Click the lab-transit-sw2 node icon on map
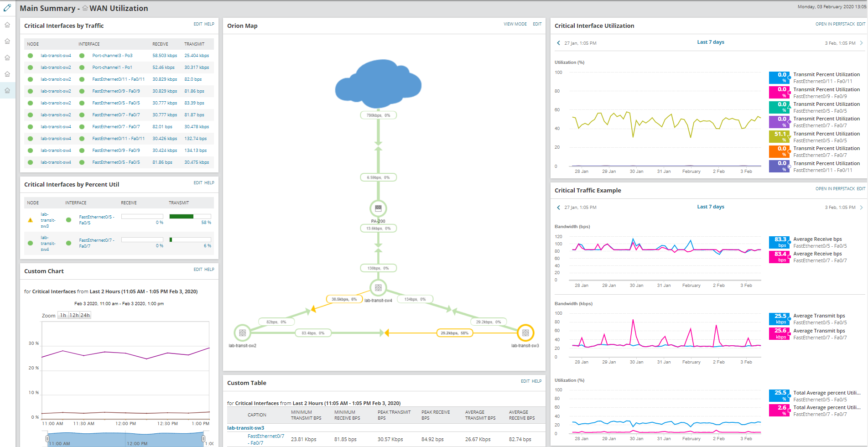The height and width of the screenshot is (447, 868). pos(242,333)
